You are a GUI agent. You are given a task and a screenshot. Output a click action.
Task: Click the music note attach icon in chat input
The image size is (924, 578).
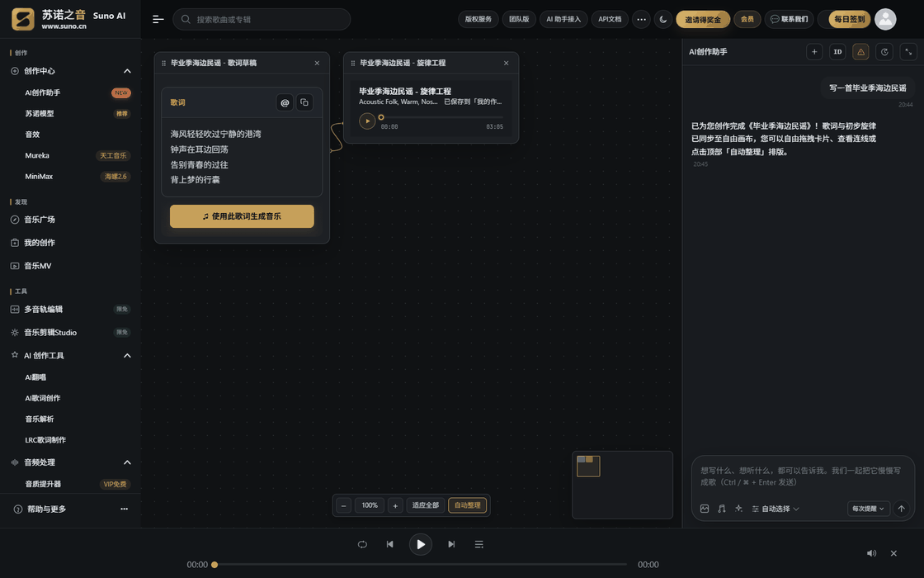[x=721, y=509]
